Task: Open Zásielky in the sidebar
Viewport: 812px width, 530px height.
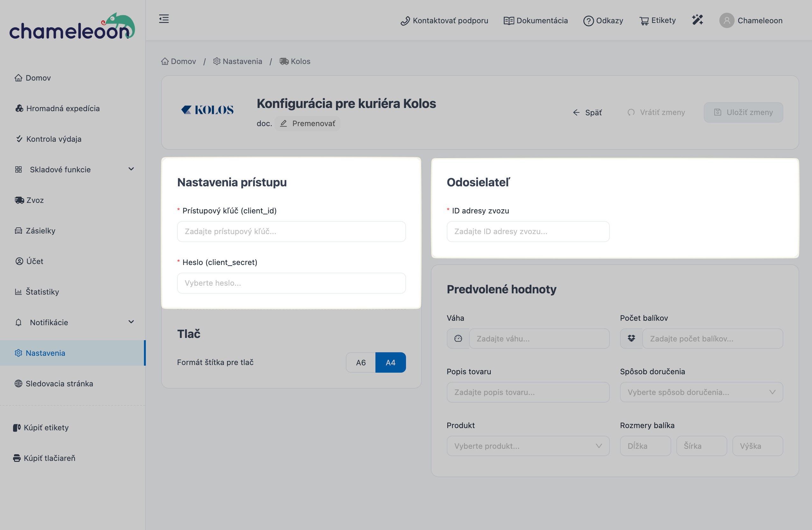Action: [x=40, y=231]
